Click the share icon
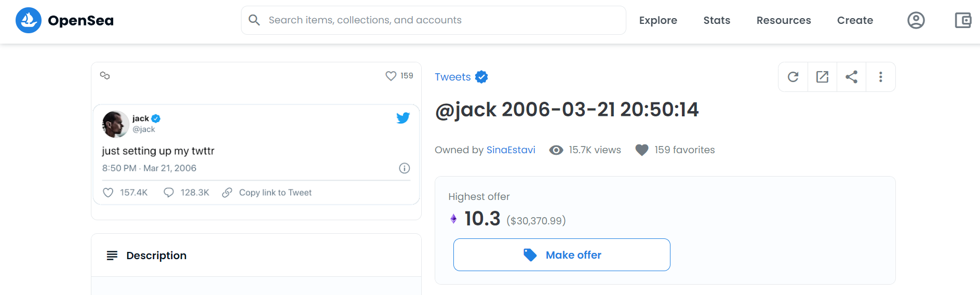Screen dimensions: 980x295 pos(851,77)
